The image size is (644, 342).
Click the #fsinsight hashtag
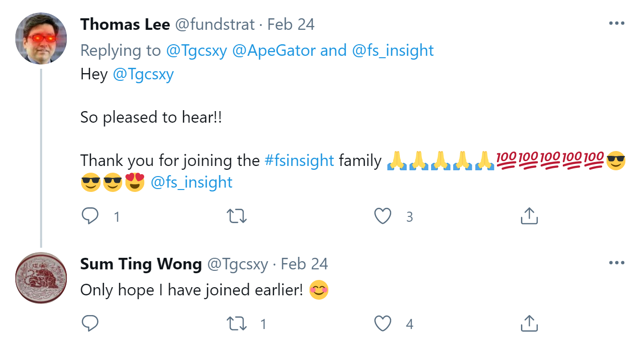299,160
